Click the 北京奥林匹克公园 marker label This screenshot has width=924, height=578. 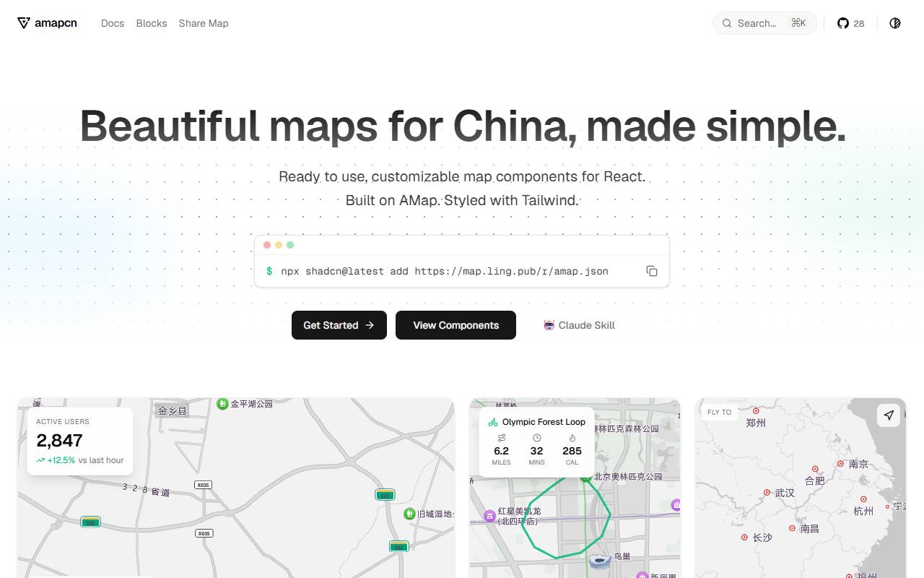pyautogui.click(x=627, y=477)
